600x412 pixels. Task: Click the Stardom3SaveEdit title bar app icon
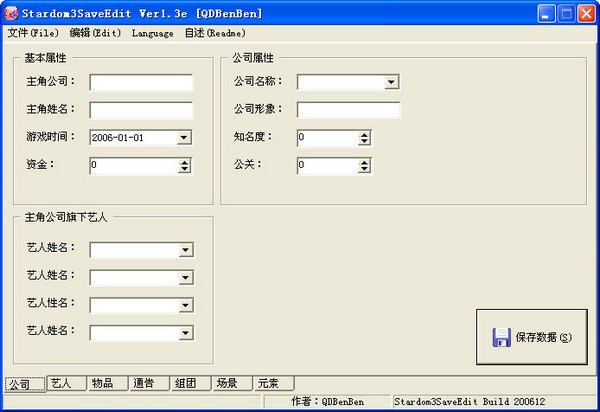[x=11, y=14]
